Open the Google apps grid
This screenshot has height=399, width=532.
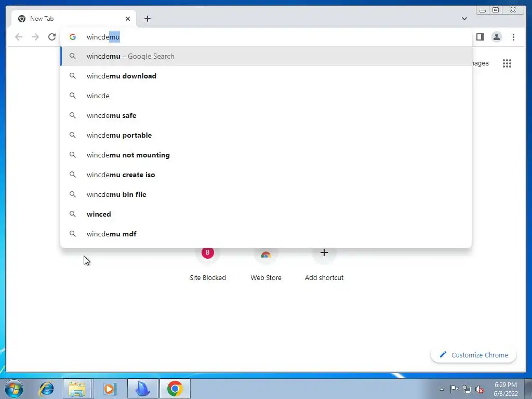pyautogui.click(x=507, y=63)
